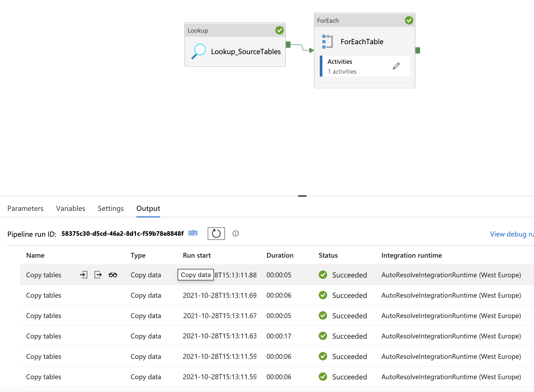Switch to the Parameters tab
Viewport: 534px width, 392px height.
coord(25,208)
